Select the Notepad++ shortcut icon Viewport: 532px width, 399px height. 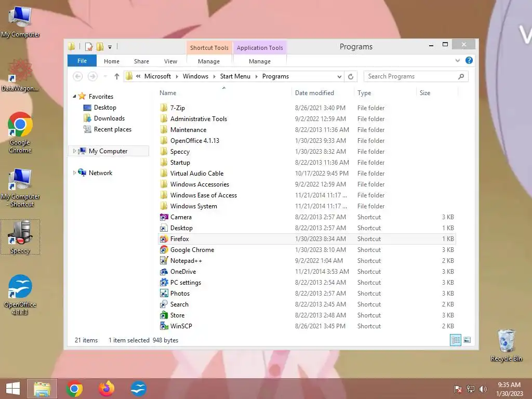pyautogui.click(x=164, y=261)
